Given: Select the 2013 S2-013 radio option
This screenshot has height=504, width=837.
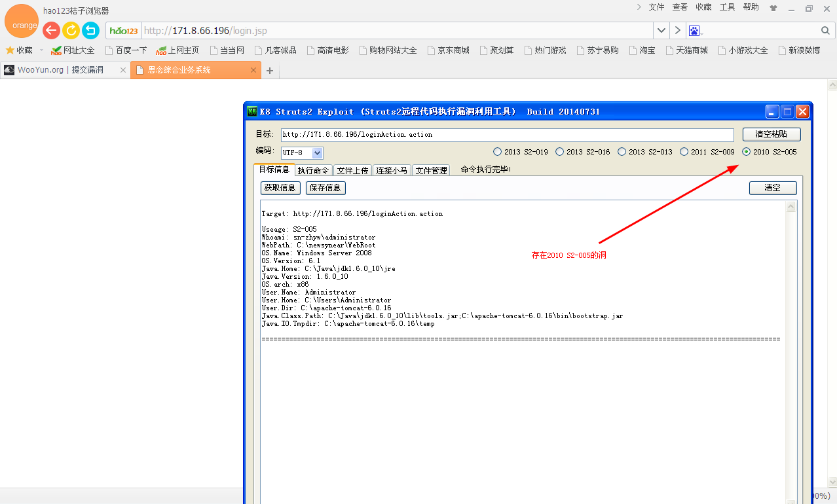Looking at the screenshot, I should tap(645, 152).
